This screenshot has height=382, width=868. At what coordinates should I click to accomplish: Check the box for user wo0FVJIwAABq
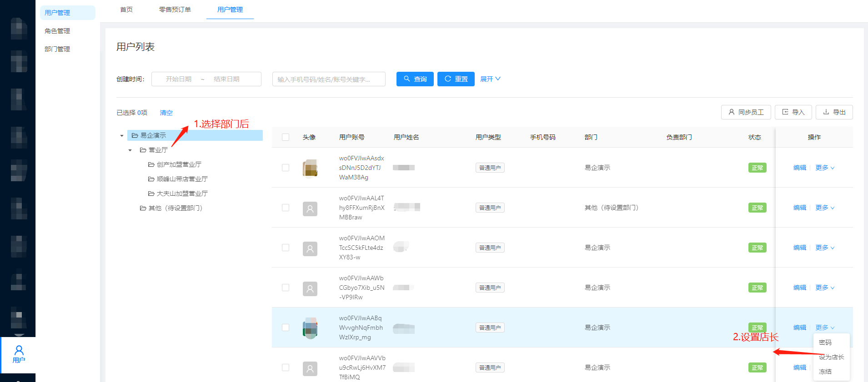click(286, 327)
